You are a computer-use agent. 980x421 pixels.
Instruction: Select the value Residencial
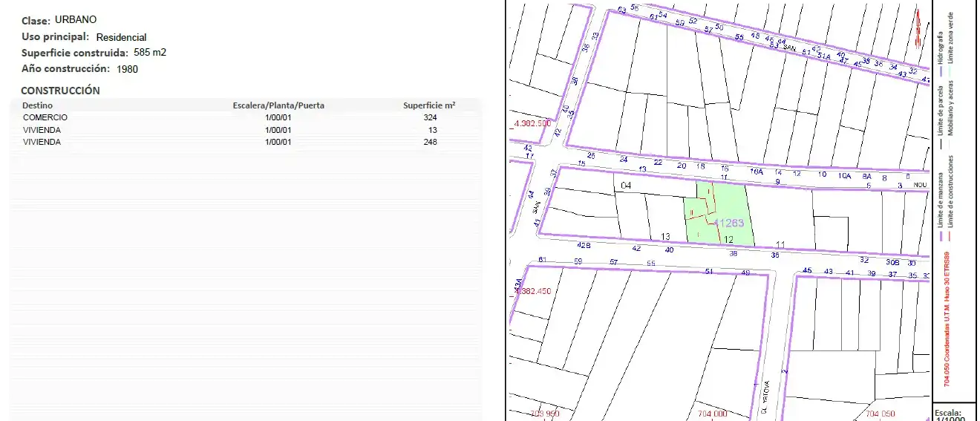point(122,37)
